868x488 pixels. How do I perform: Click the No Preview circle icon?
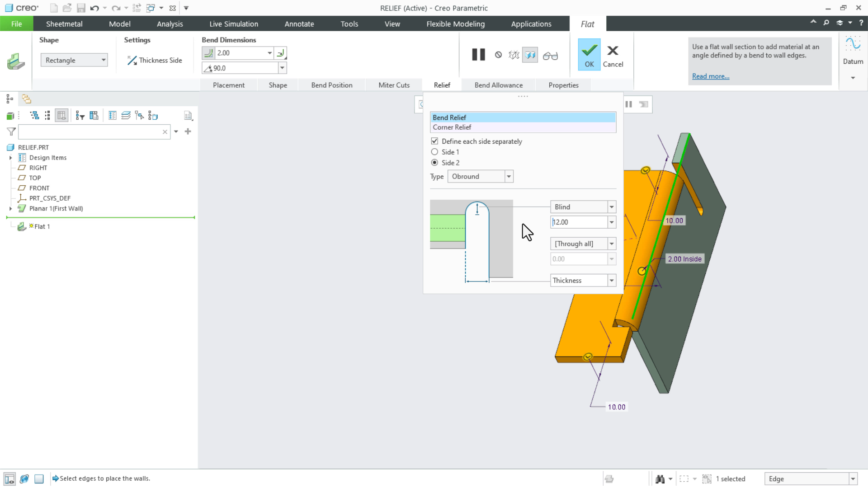pyautogui.click(x=498, y=55)
